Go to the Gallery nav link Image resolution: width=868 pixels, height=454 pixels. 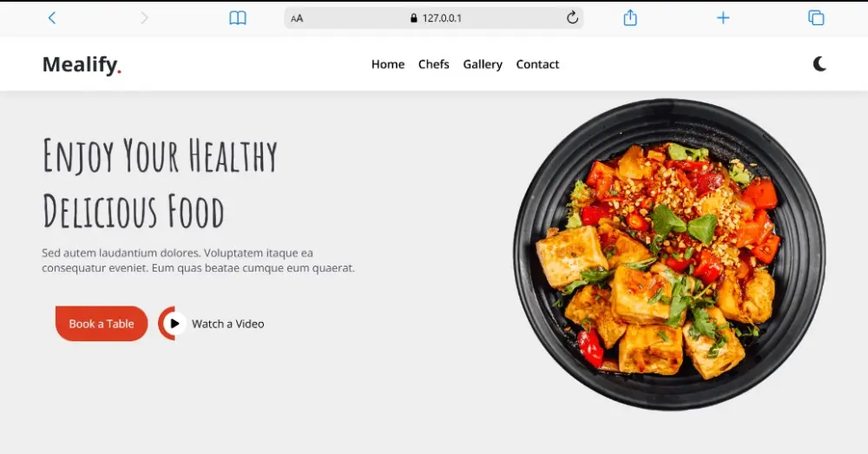click(483, 65)
